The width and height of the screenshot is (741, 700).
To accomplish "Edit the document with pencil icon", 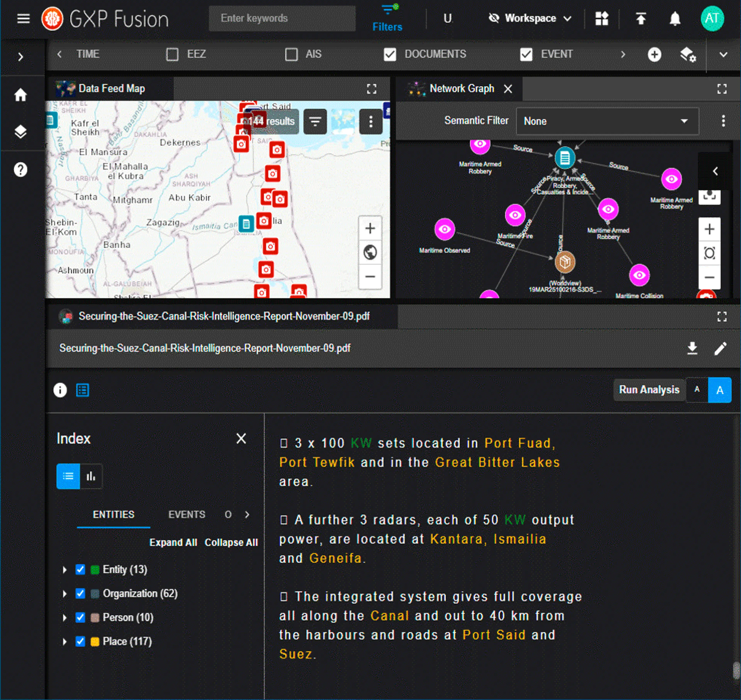I will pos(721,348).
